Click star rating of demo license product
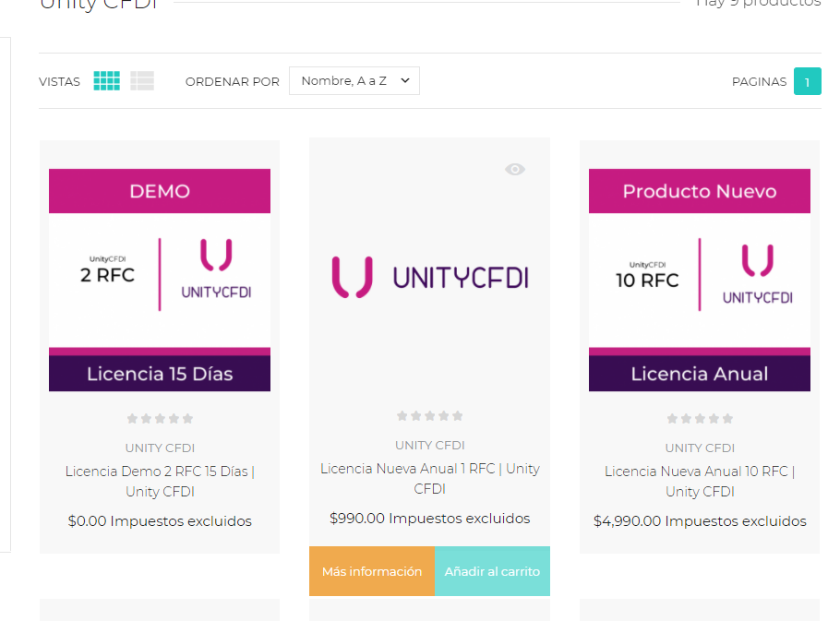This screenshot has height=621, width=840. coord(160,419)
